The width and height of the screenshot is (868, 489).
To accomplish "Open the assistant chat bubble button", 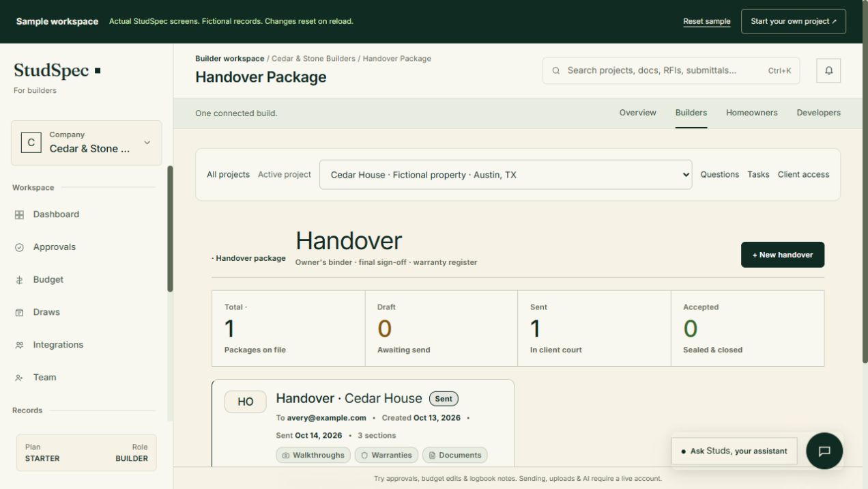I will pyautogui.click(x=824, y=451).
